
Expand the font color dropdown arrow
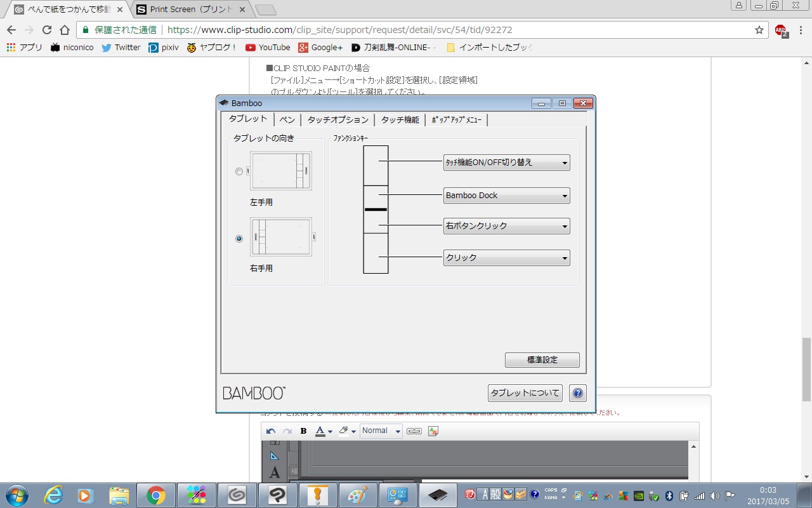point(330,432)
